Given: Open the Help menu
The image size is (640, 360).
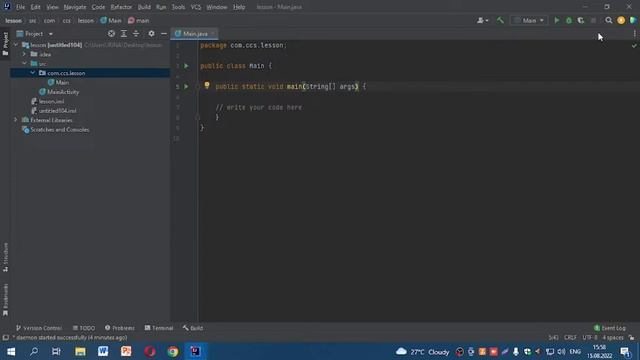Looking at the screenshot, I should pos(239,7).
